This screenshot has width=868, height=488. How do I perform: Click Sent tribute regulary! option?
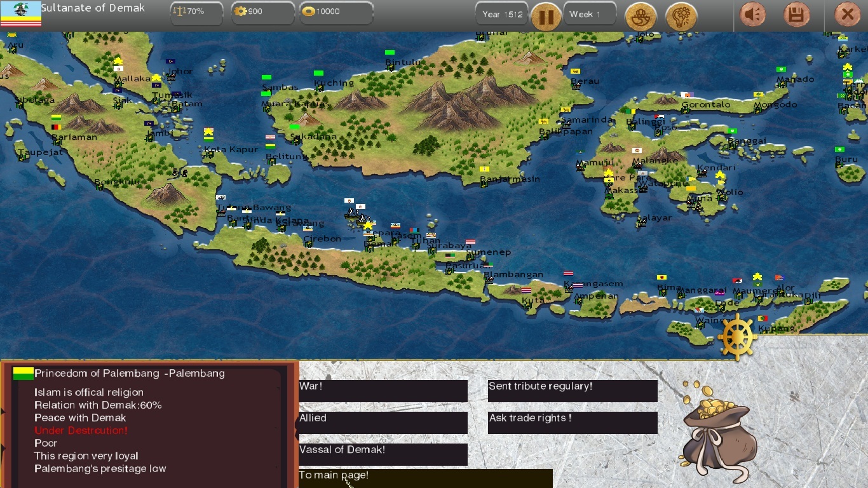pos(573,391)
